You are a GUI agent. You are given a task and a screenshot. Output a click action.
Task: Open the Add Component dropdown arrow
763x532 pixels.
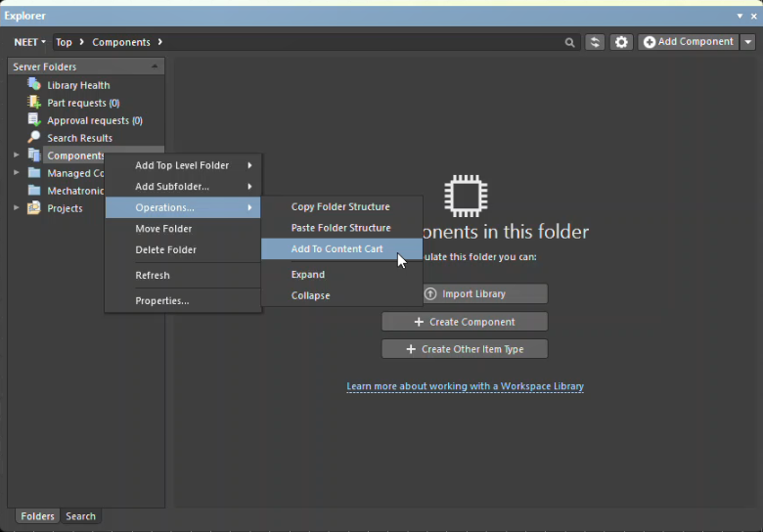pyautogui.click(x=748, y=42)
